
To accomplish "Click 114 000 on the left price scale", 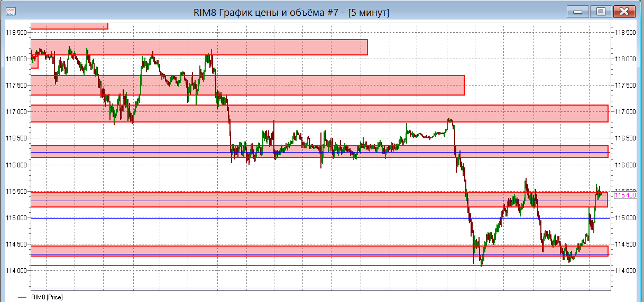I will 16,271.
